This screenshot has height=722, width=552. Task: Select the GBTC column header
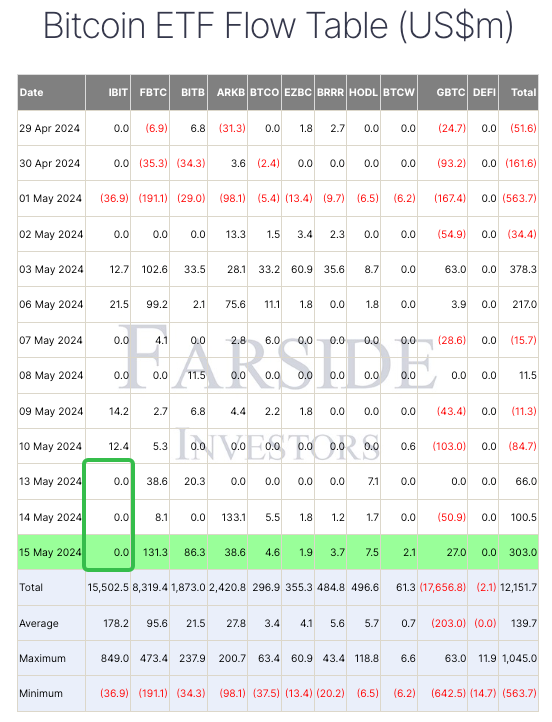[x=451, y=92]
